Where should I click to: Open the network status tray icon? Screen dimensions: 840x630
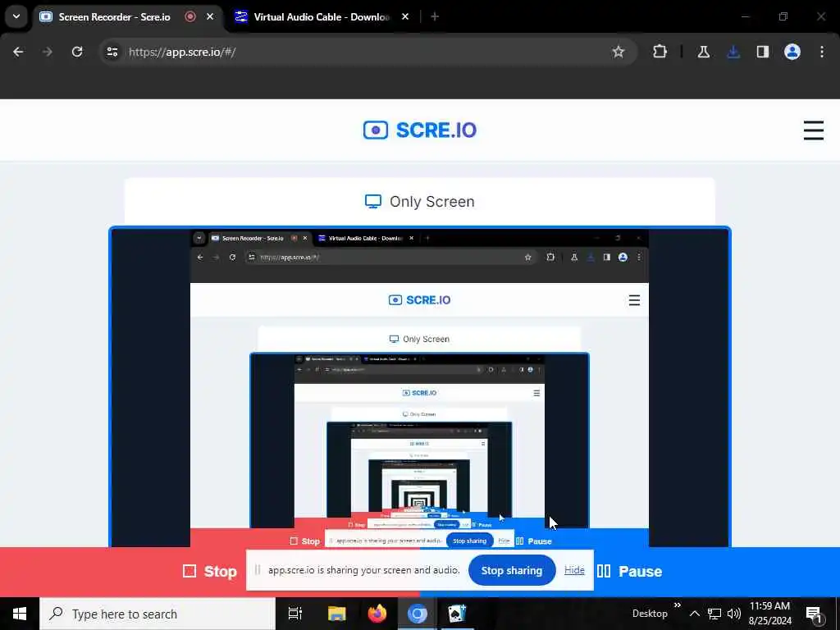click(x=714, y=614)
